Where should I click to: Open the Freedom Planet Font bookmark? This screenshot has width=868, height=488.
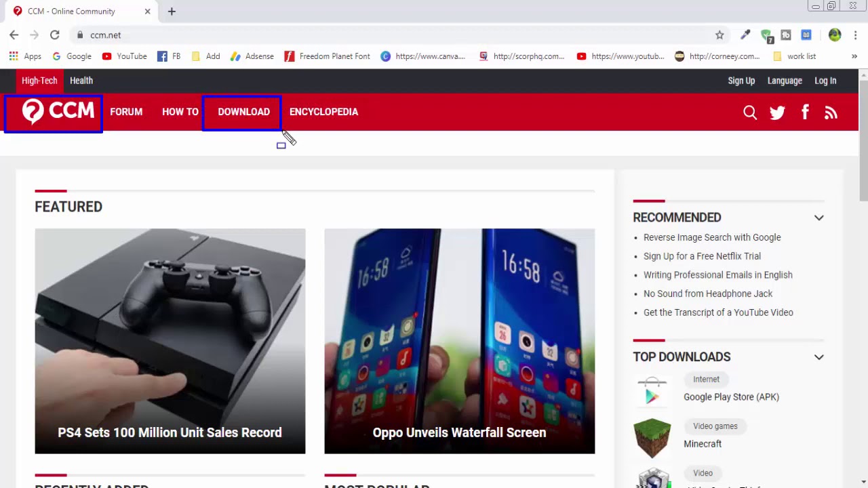[x=327, y=56]
